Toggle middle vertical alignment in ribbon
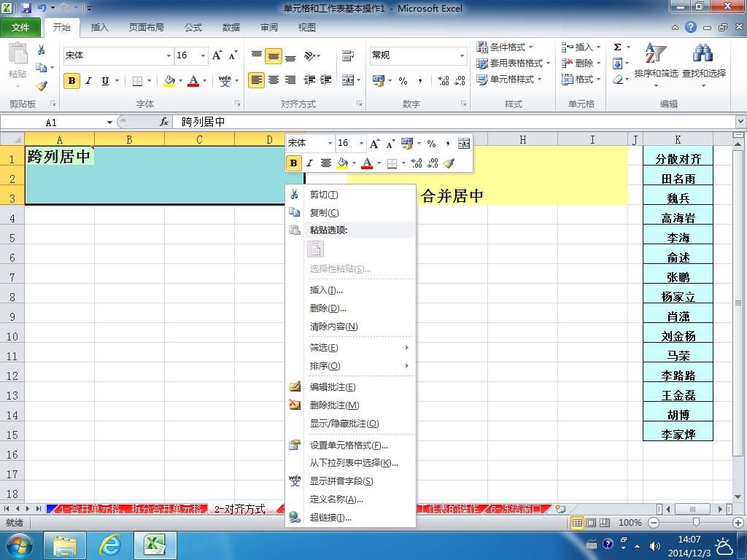The width and height of the screenshot is (747, 560). pos(274,56)
